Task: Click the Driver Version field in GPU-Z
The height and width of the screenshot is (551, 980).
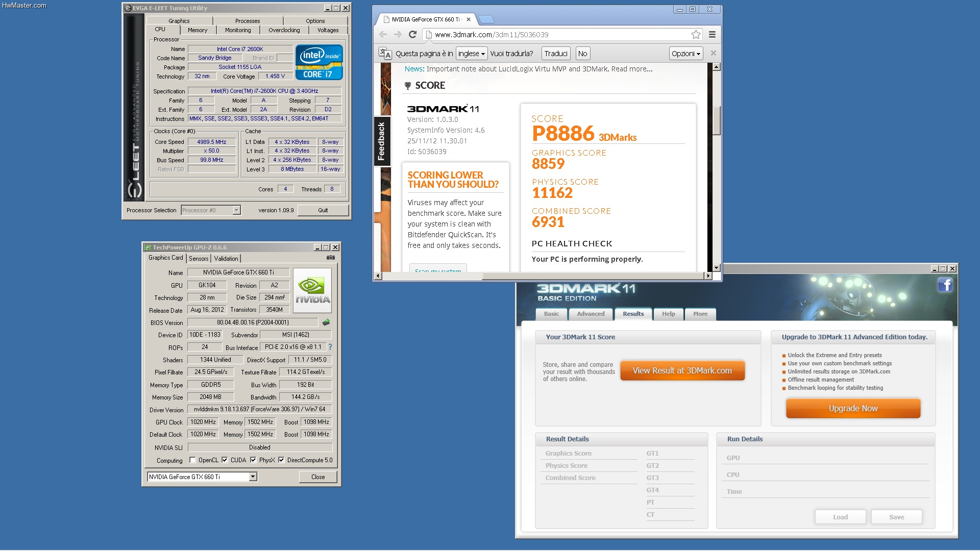Action: point(260,409)
